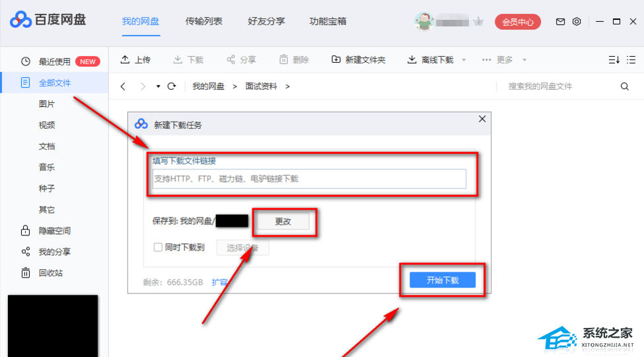
Task: Expand navigation history dropdown triangle
Action: coord(158,87)
